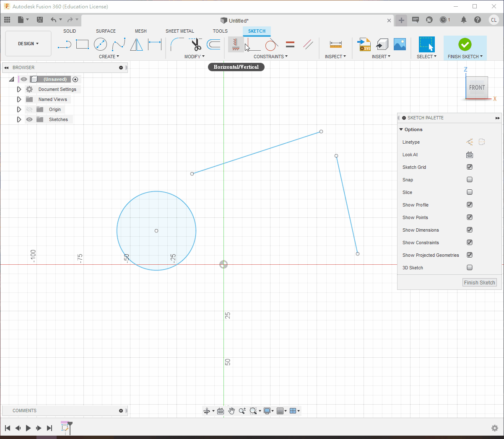Activate the Trim tool in Modify

[x=196, y=44]
